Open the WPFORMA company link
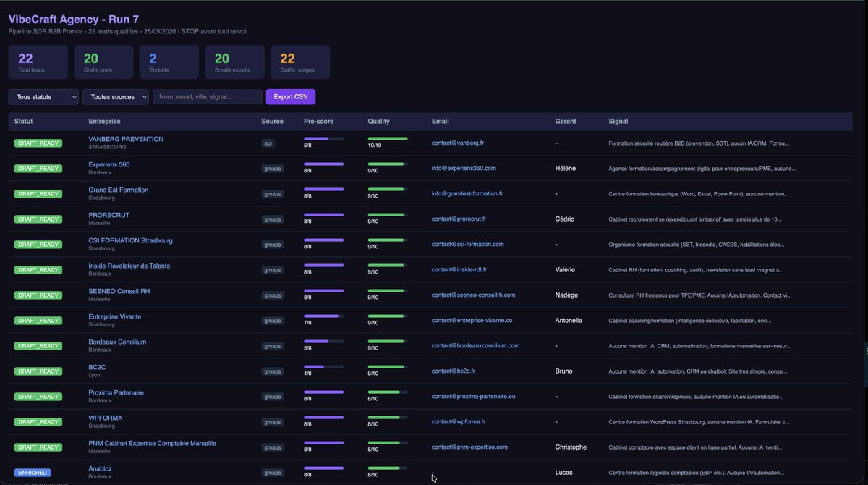This screenshot has height=485, width=868. pos(106,418)
